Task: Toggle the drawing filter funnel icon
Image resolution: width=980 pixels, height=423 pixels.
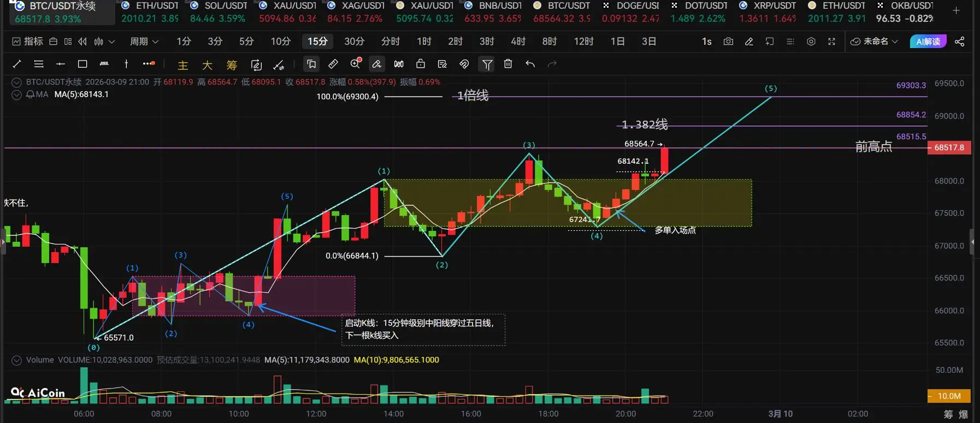Action: [487, 64]
